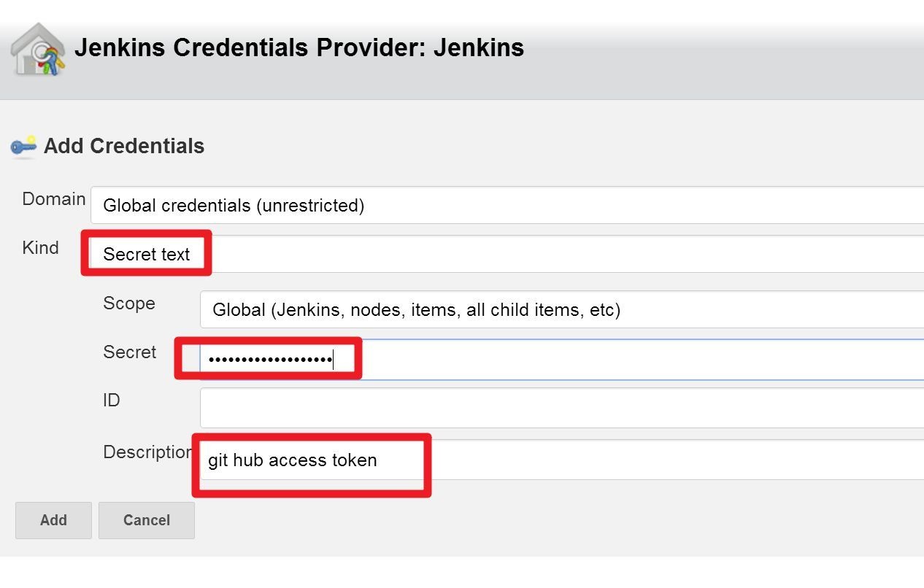Image resolution: width=924 pixels, height=588 pixels.
Task: Click the Description field with git hub access token
Action: pyautogui.click(x=562, y=460)
